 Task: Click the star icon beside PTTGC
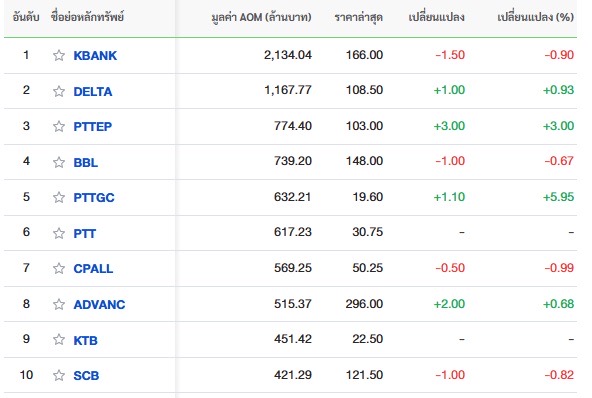59,197
